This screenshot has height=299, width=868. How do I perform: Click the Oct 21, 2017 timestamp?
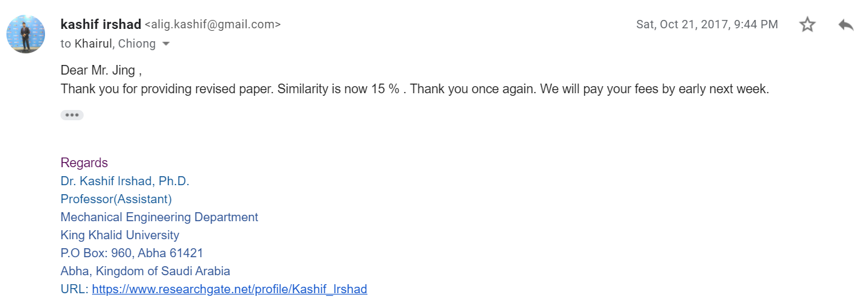pos(706,24)
